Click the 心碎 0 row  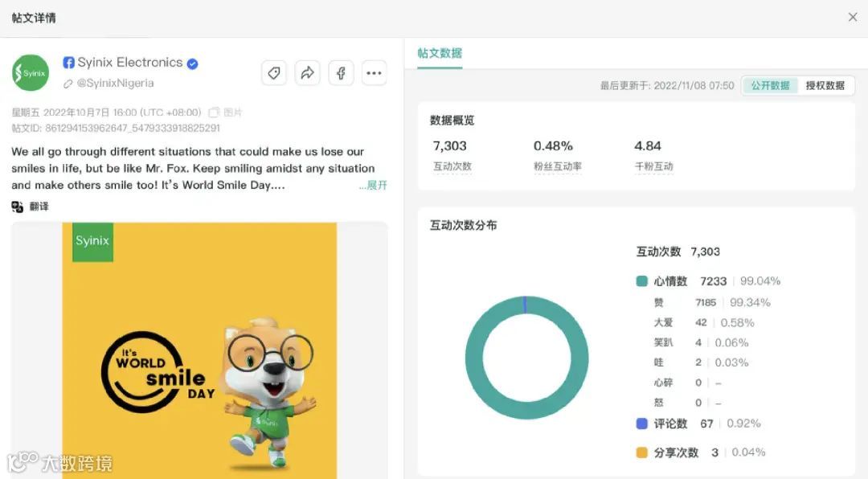coord(687,383)
